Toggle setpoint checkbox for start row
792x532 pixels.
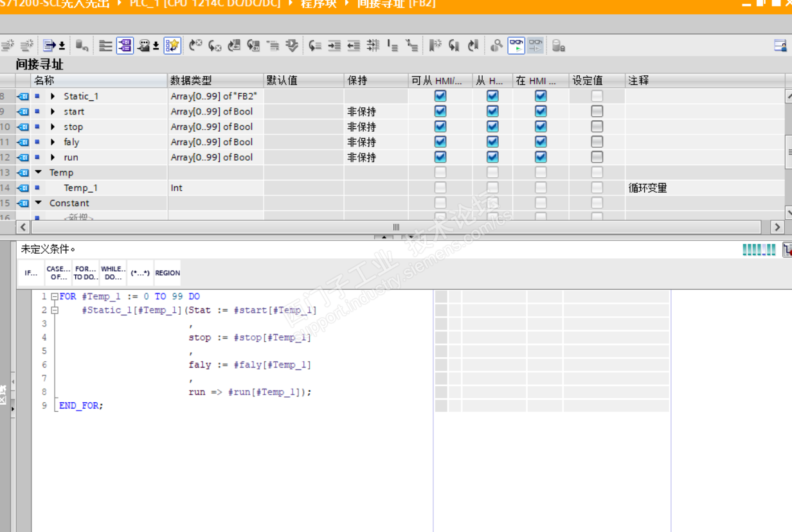(597, 111)
